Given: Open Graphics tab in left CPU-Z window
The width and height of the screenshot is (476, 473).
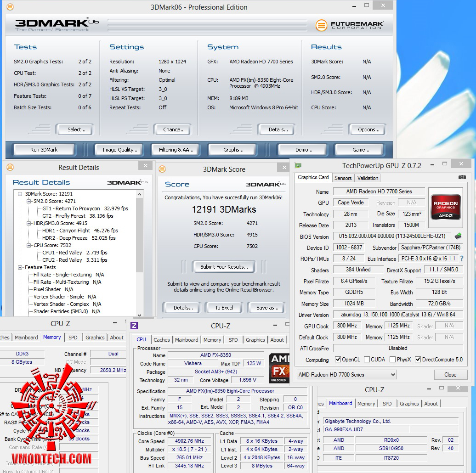Looking at the screenshot, I should [x=95, y=338].
